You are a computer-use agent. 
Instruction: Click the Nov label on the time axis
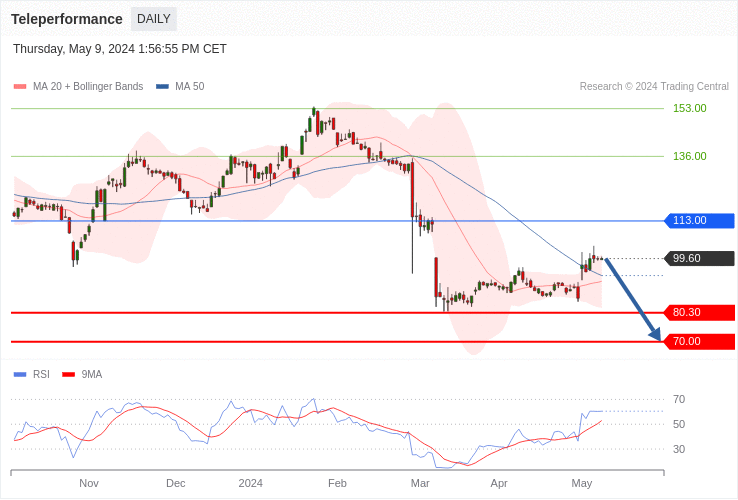point(89,483)
